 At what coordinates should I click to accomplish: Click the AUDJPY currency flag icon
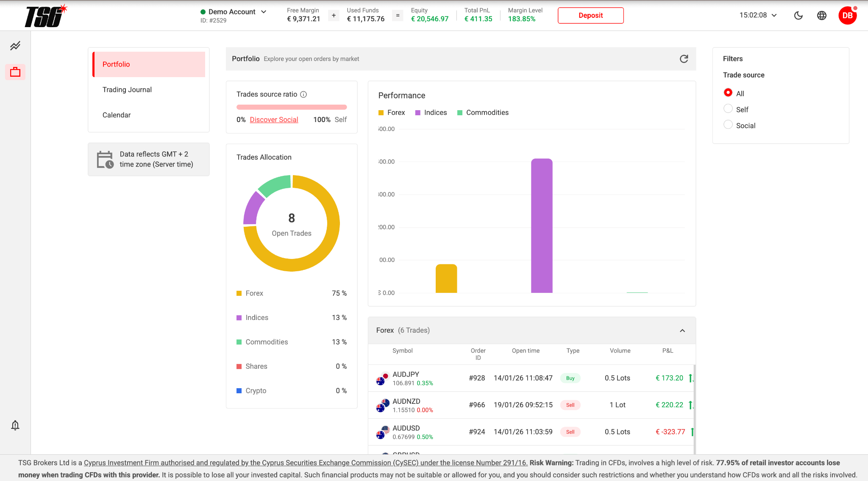(383, 378)
